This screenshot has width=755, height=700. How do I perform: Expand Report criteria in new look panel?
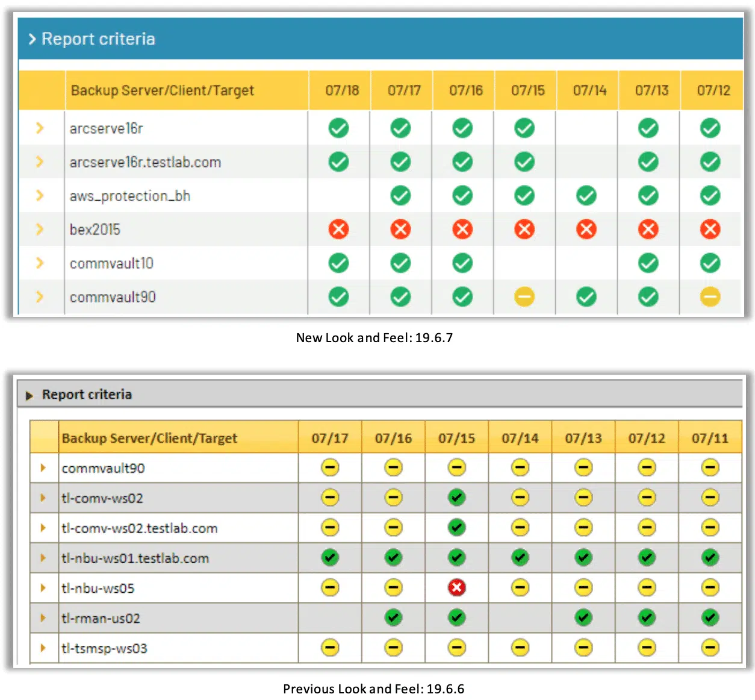tap(33, 39)
